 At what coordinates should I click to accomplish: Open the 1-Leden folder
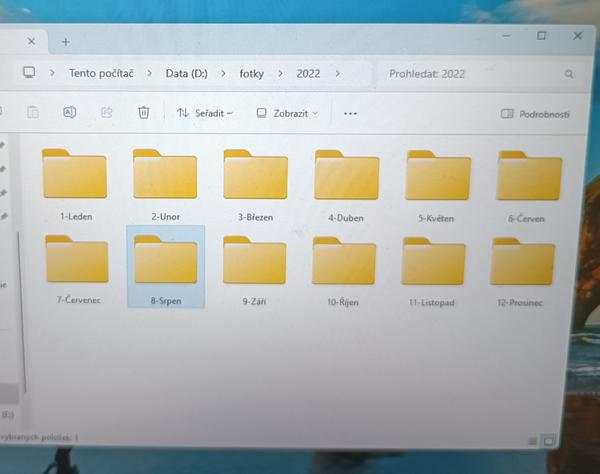[76, 176]
